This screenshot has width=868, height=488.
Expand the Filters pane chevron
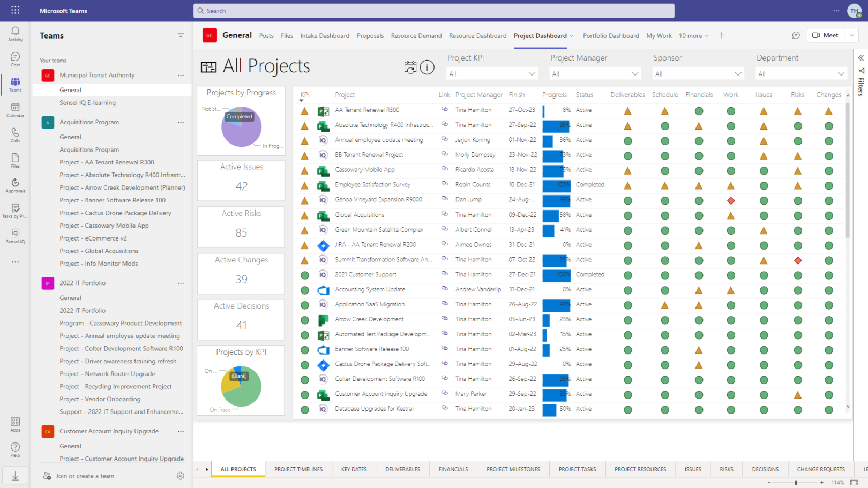(x=860, y=58)
